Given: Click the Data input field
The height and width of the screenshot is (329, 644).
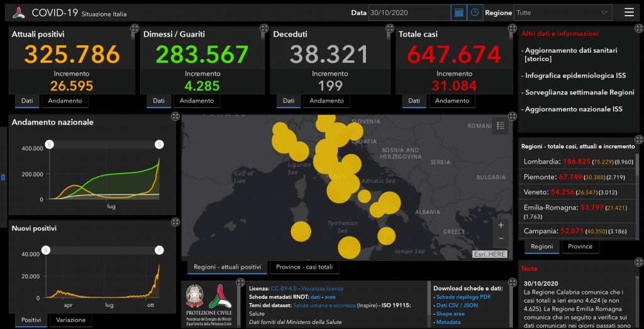Looking at the screenshot, I should tap(409, 13).
